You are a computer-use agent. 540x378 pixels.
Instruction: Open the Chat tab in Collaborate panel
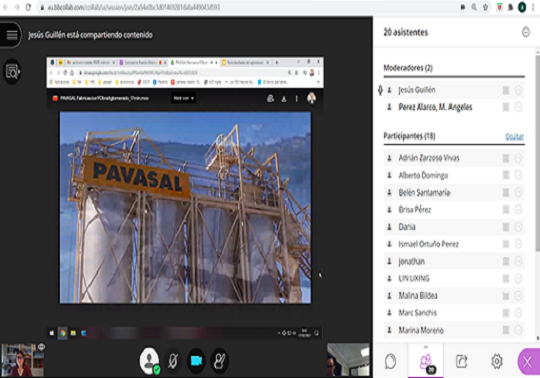391,361
